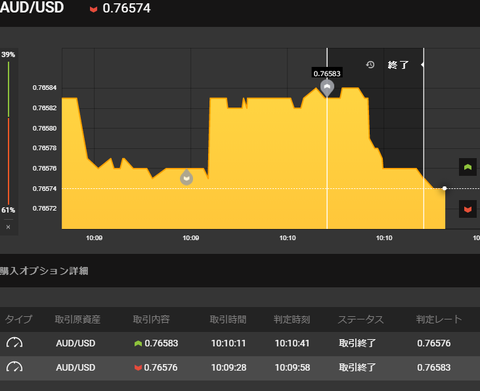Click the 0.76583 price tooltip on the chart
Image resolution: width=480 pixels, height=391 pixels.
pos(327,73)
